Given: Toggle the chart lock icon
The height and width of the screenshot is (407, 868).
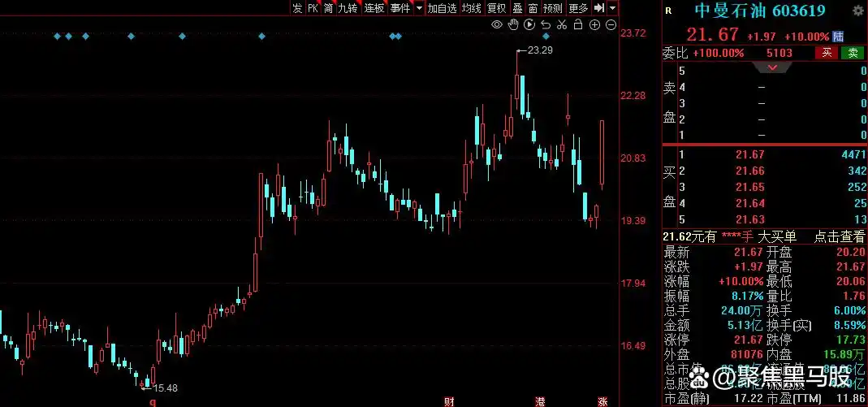Looking at the screenshot, I should click(578, 25).
